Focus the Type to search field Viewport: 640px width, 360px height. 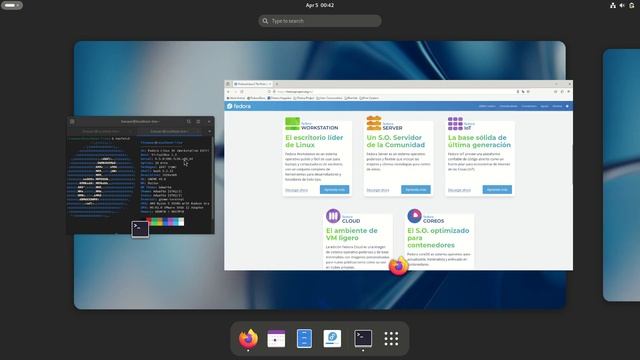coord(320,21)
